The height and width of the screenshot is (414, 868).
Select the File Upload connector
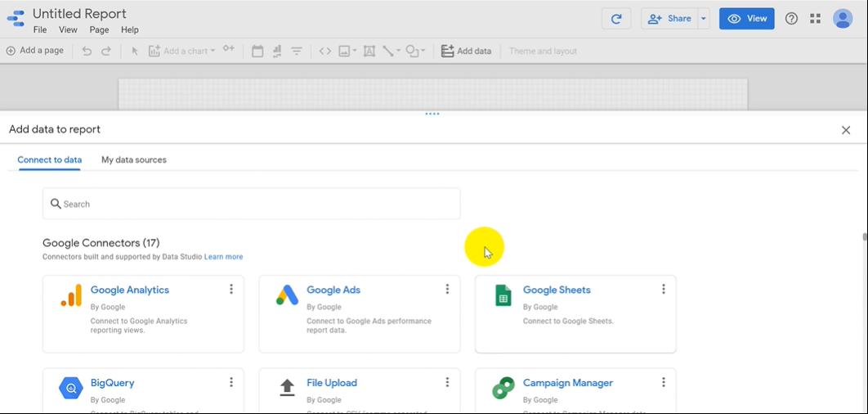pyautogui.click(x=360, y=390)
